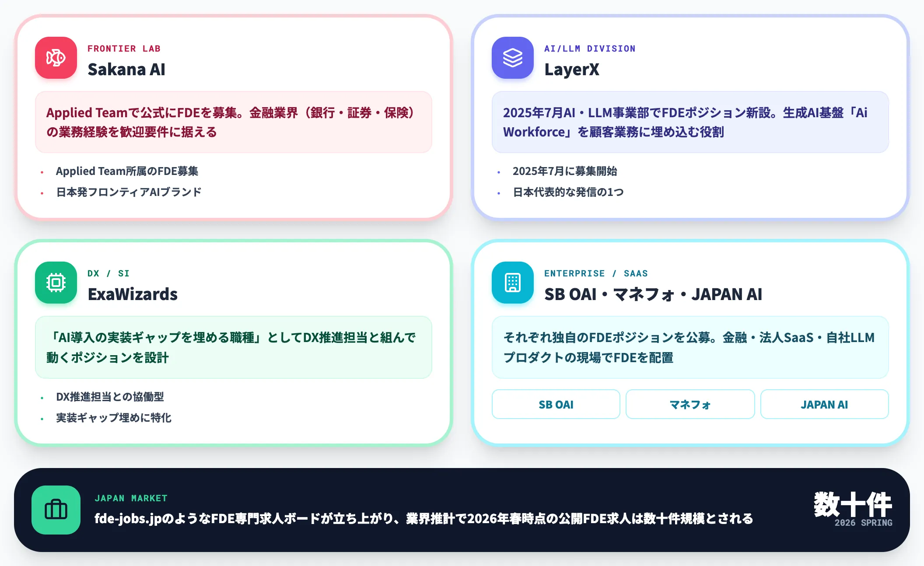Click the bullet 実装ギャップ埋めに特化
The image size is (924, 566).
click(114, 418)
